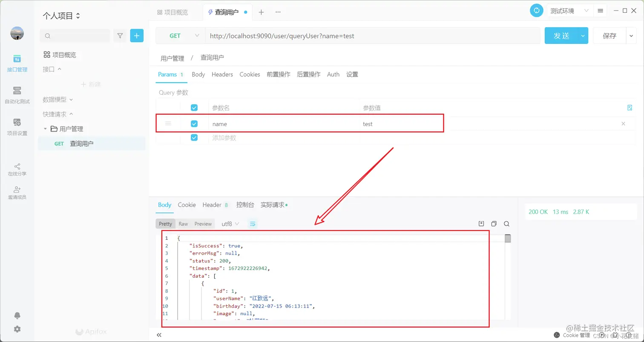Click the blue plus add button

point(137,36)
